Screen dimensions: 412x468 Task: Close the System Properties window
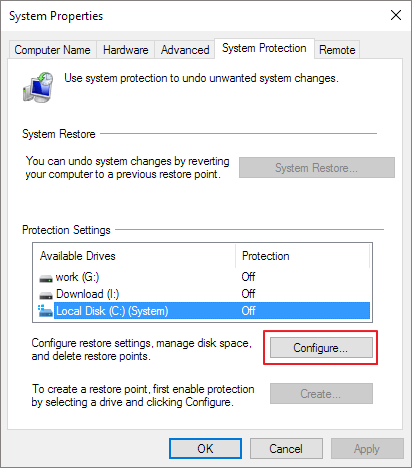[396, 15]
